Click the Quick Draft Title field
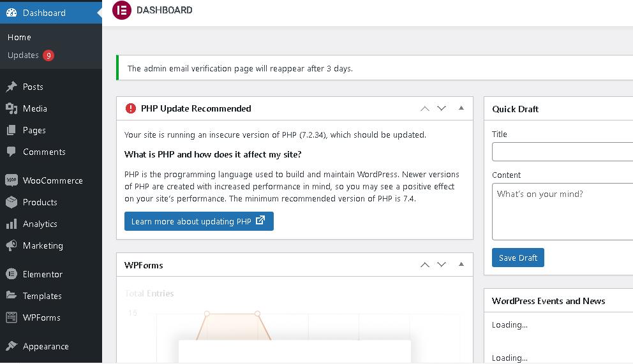 [x=562, y=152]
